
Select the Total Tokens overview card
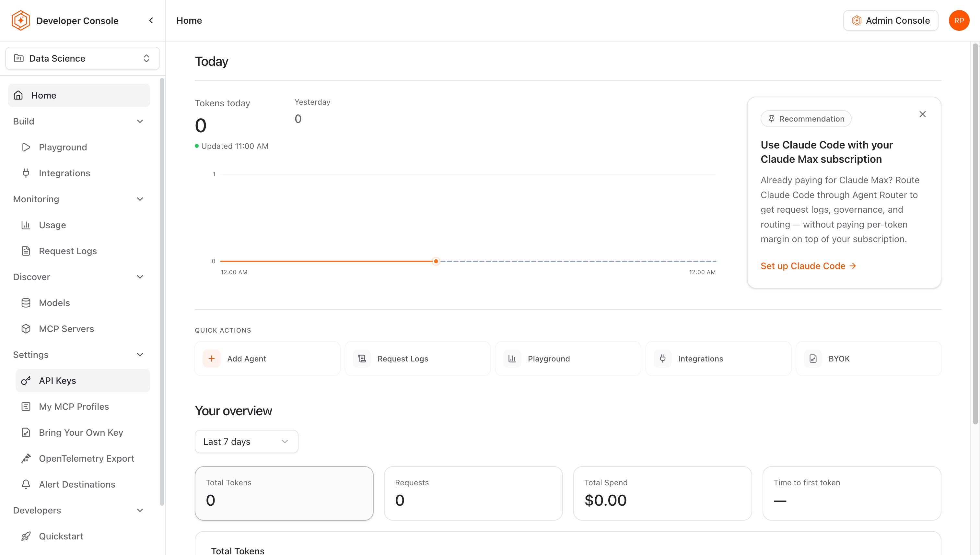pyautogui.click(x=284, y=493)
